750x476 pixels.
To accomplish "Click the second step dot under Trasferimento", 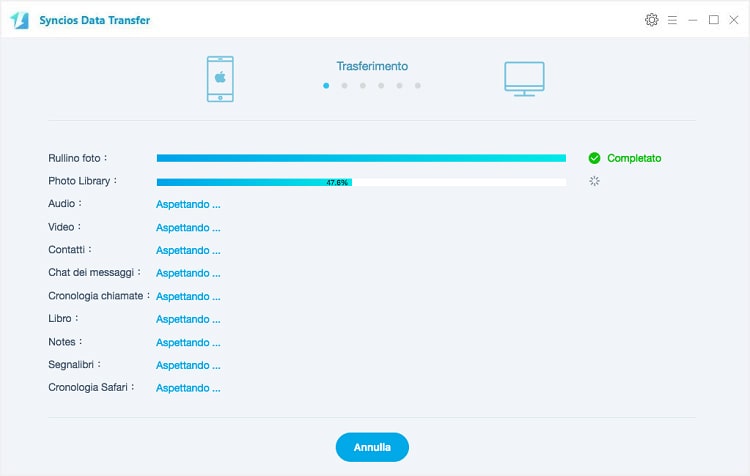I will click(344, 86).
